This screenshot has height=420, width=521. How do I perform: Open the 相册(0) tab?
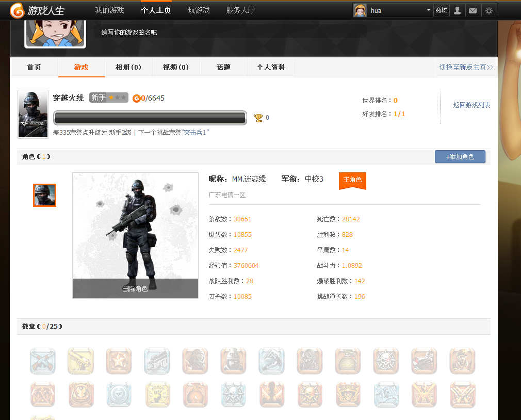click(128, 67)
